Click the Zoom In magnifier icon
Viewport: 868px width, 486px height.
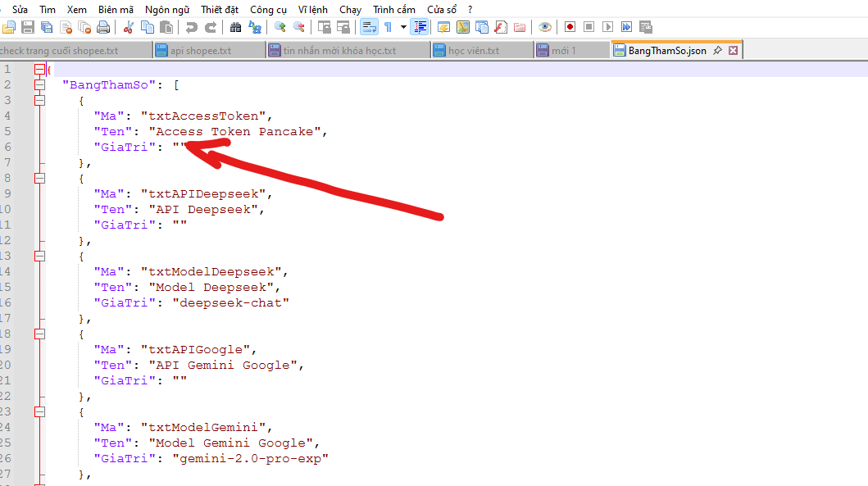[280, 27]
